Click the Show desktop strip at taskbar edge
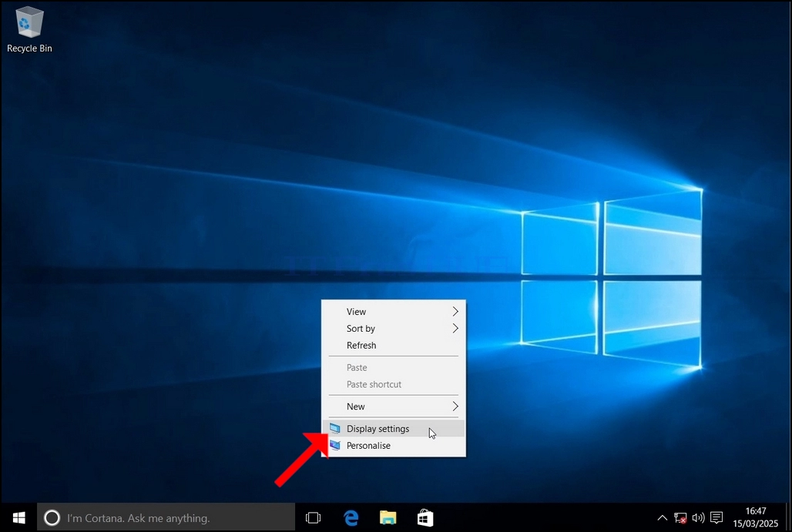Viewport: 792px width, 532px height. tap(788, 518)
